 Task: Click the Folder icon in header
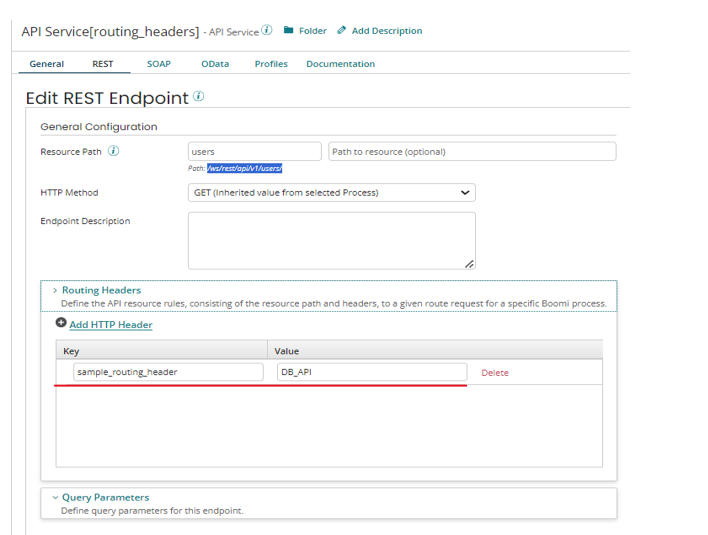click(x=289, y=31)
